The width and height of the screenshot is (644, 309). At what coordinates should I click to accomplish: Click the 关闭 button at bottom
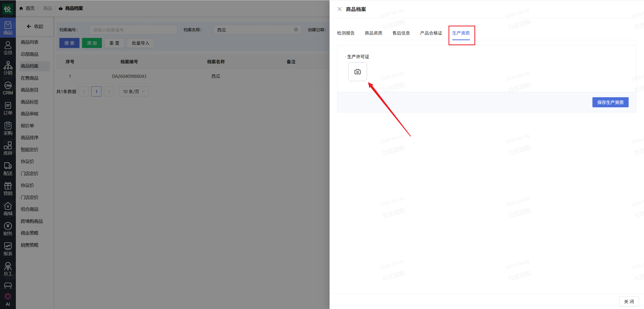629,301
